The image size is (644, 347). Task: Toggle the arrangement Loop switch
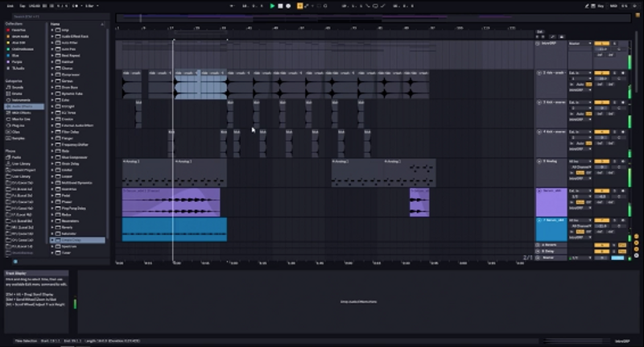[375, 6]
